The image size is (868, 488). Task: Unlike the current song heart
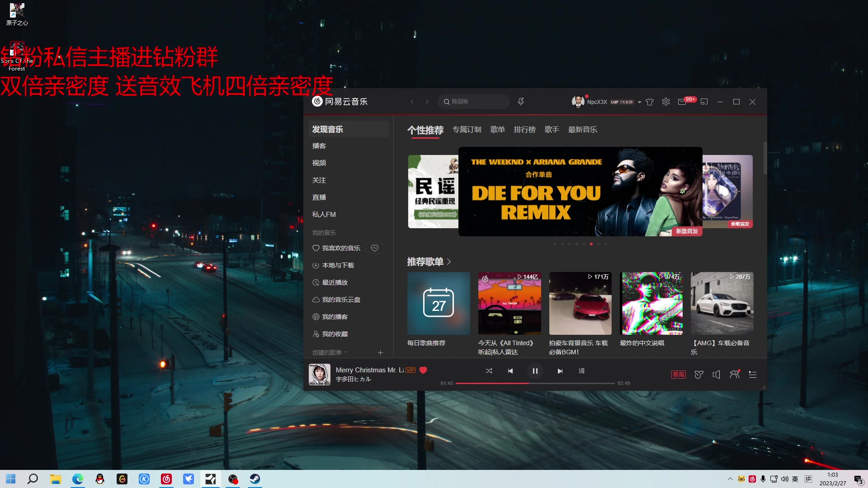click(x=423, y=370)
